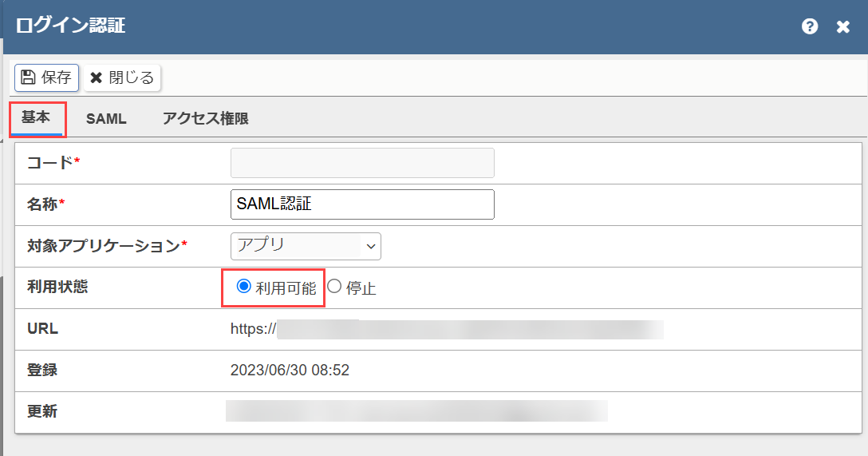868x456 pixels.
Task: Switch to the アクセス権限 tab
Action: click(x=205, y=118)
